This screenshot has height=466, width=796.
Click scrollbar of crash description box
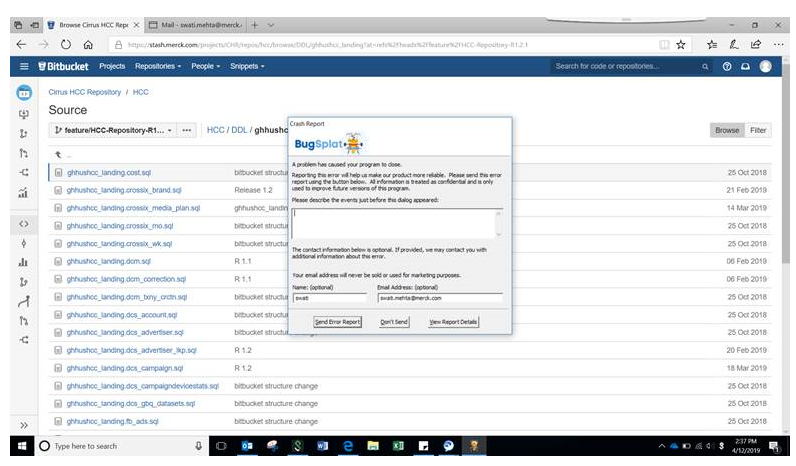click(x=499, y=223)
